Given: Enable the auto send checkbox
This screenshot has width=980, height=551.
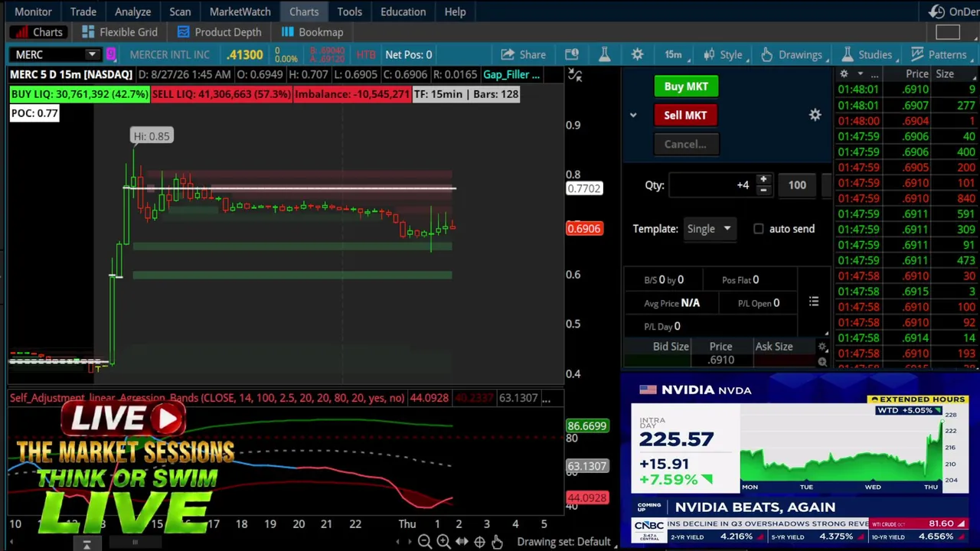Looking at the screenshot, I should coord(758,229).
